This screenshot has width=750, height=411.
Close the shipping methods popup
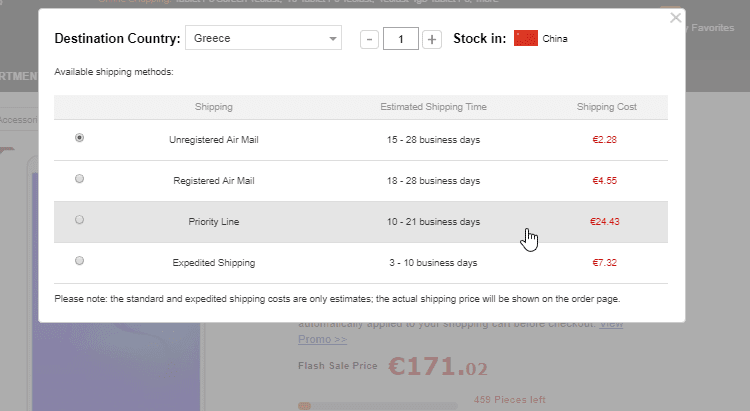(x=676, y=17)
